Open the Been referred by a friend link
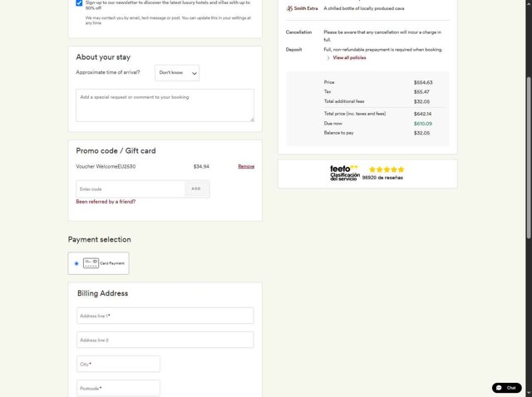 [x=106, y=202]
